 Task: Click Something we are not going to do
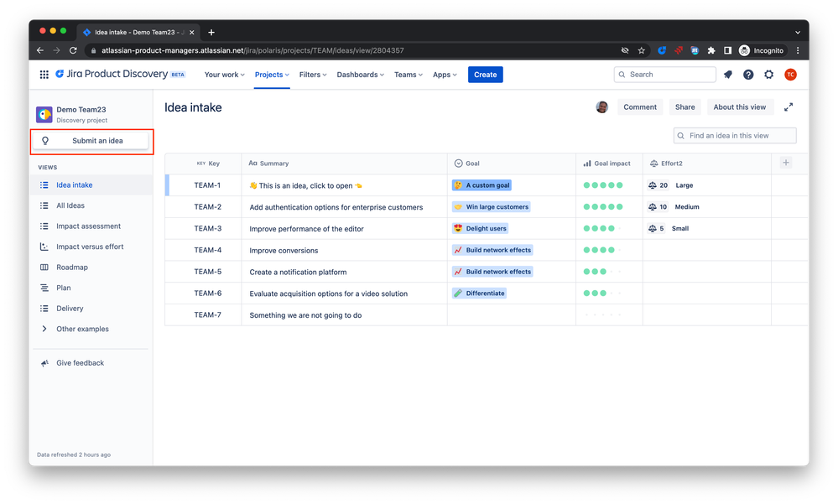click(305, 315)
